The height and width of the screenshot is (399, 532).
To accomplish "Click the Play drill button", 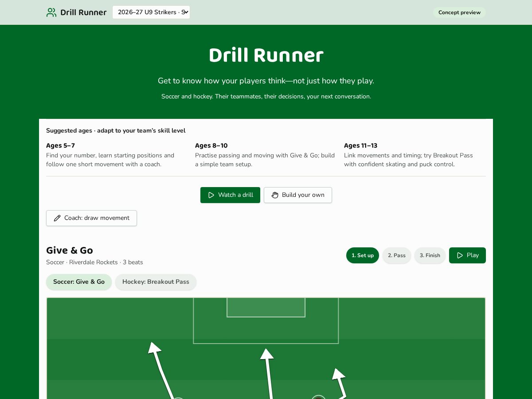I will (x=467, y=255).
